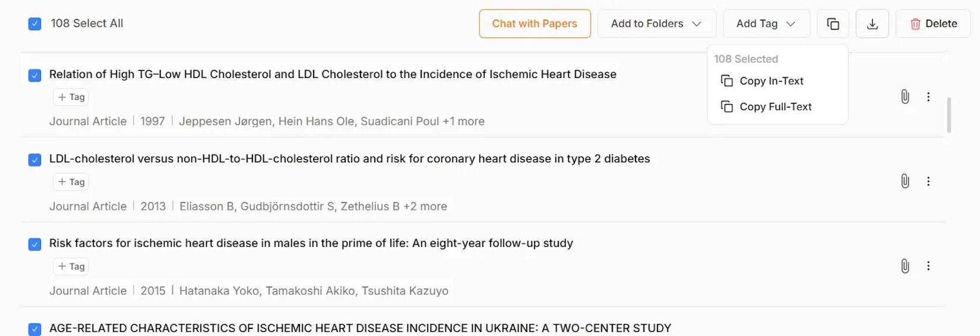
Task: Expand the Add to Folders dropdown
Action: click(x=656, y=24)
